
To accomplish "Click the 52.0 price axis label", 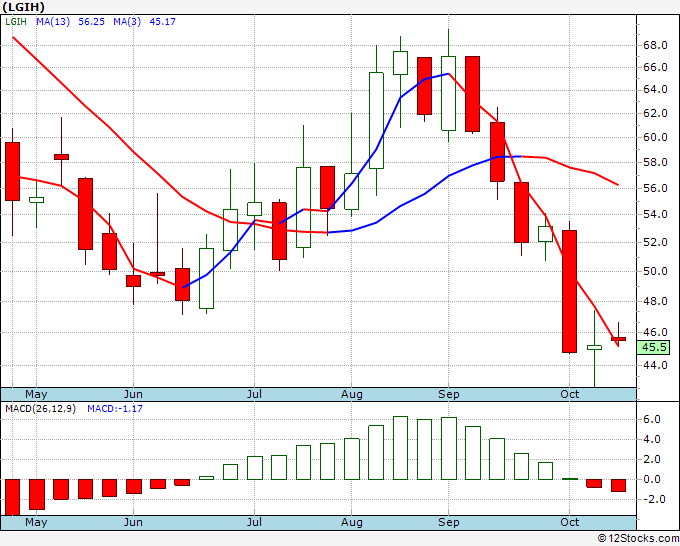I will click(655, 242).
